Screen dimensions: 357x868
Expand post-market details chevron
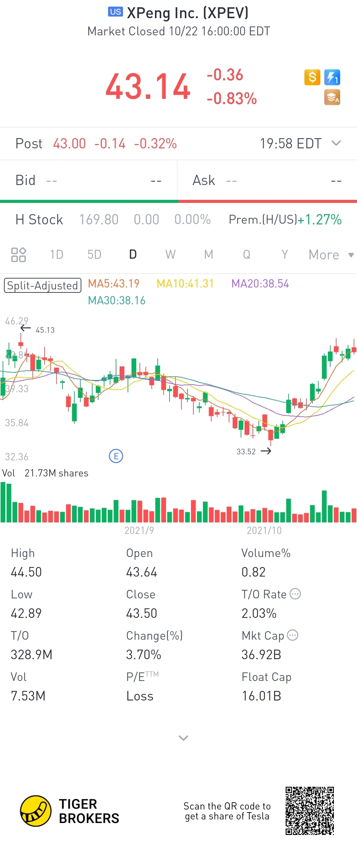click(336, 143)
